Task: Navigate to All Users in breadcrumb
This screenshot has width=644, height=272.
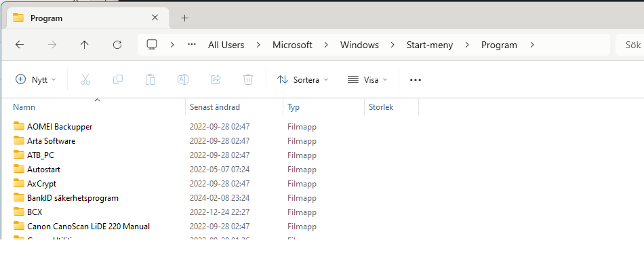Action: coord(226,45)
